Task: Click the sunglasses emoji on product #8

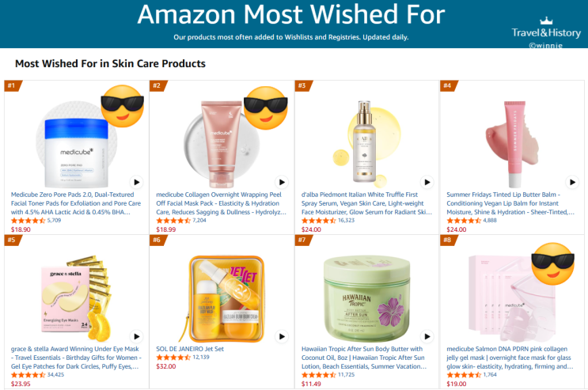Action: 552,263
